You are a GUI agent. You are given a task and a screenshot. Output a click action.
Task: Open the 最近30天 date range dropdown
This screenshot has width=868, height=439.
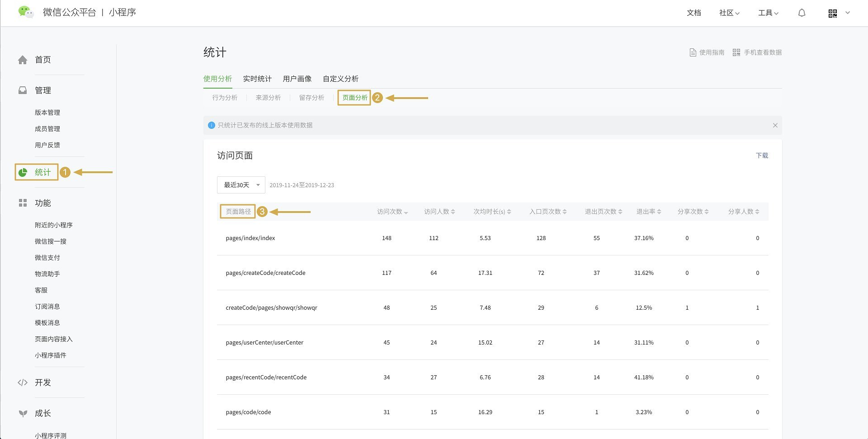[x=241, y=185]
